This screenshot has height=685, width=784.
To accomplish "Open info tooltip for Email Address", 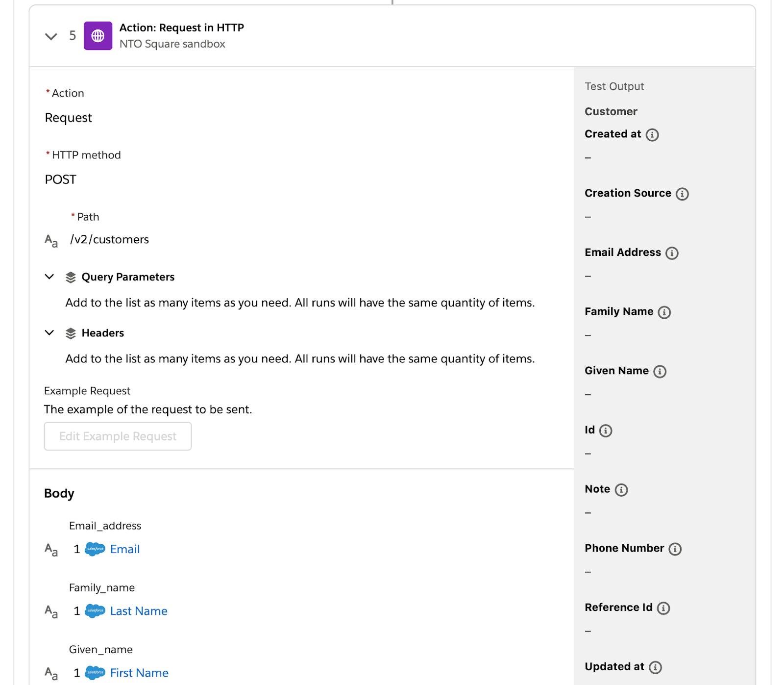I will tap(672, 253).
